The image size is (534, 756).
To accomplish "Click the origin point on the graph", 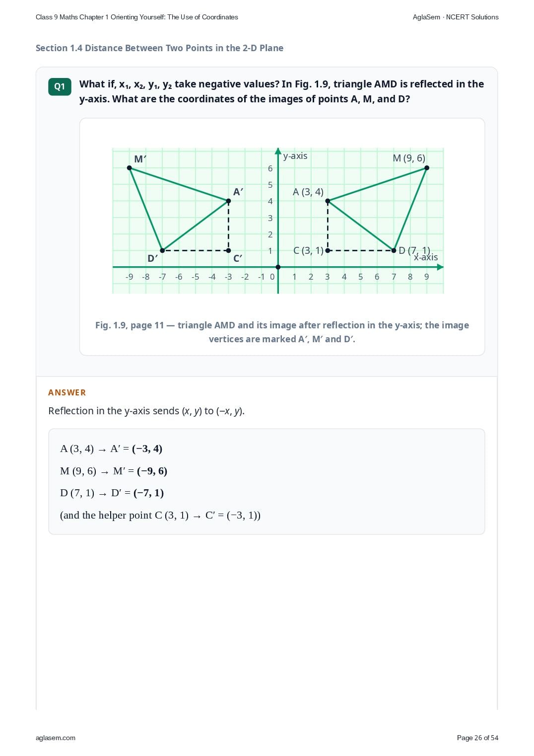I will tap(278, 267).
